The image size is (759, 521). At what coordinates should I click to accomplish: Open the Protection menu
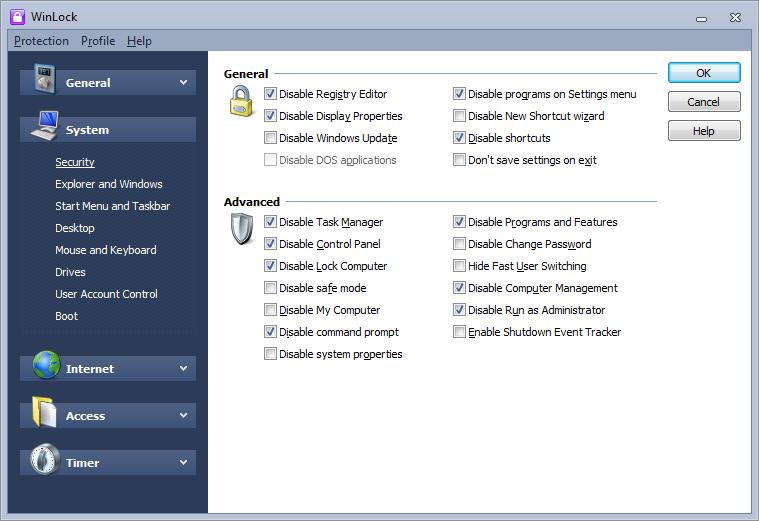point(41,41)
